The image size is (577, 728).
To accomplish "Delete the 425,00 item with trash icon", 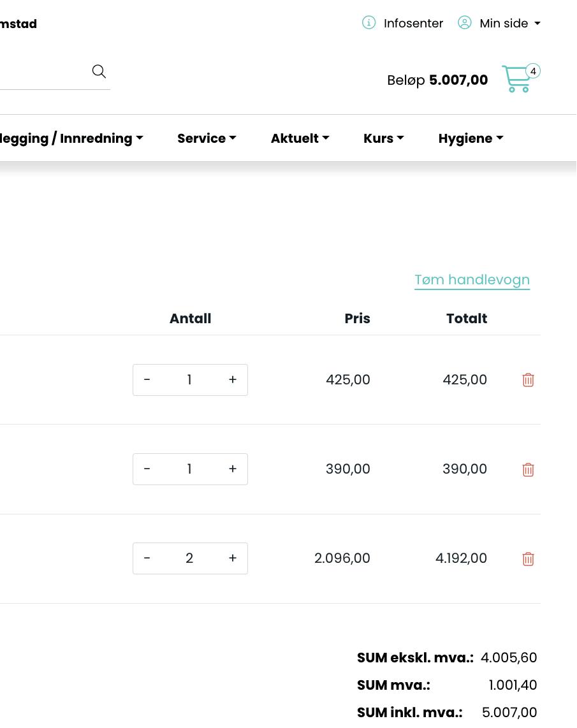I will coord(528,380).
